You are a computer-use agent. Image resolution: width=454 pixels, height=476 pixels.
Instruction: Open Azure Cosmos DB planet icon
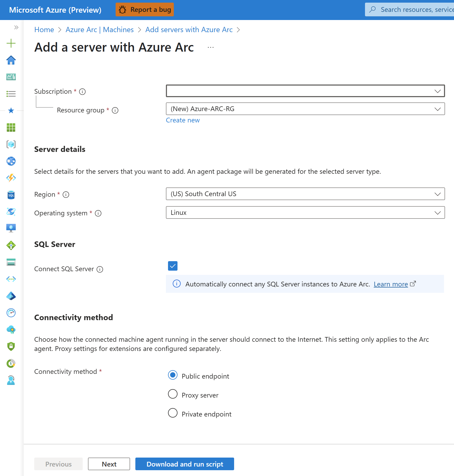(x=11, y=212)
